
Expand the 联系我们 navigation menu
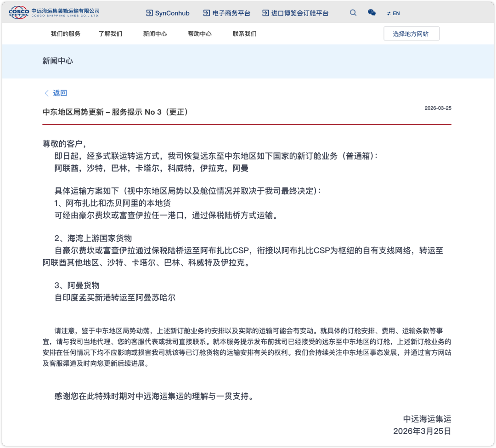pyautogui.click(x=244, y=34)
